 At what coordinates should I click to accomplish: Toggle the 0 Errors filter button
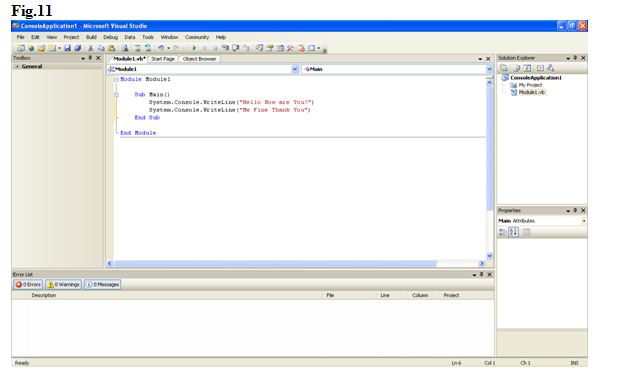(x=28, y=284)
